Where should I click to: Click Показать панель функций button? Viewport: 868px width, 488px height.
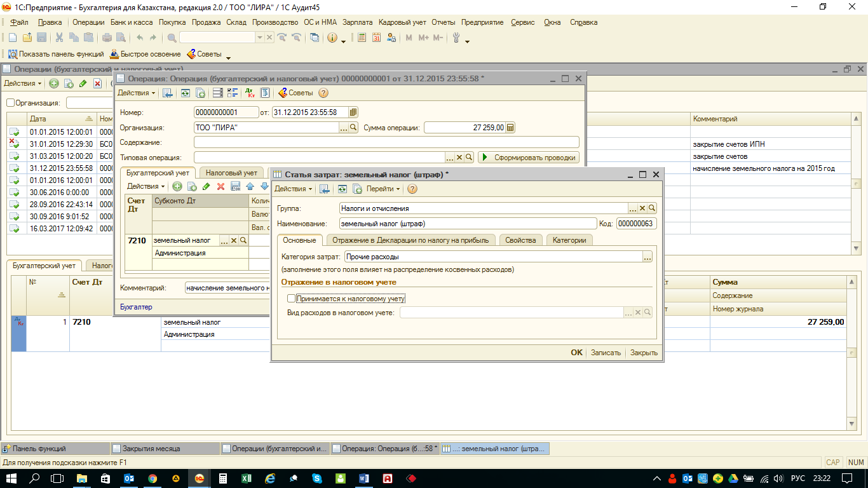point(56,54)
